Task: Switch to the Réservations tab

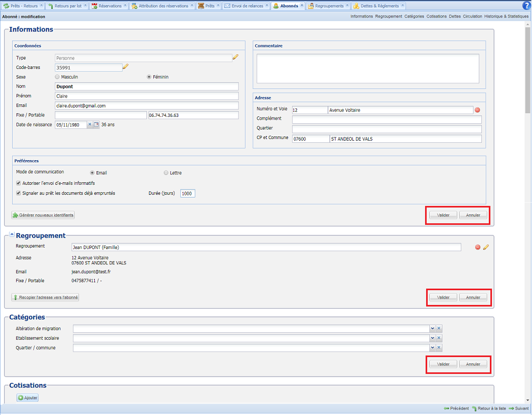Action: coord(110,6)
